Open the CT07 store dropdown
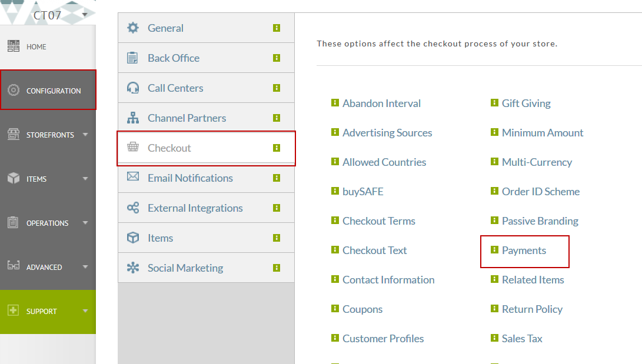The width and height of the screenshot is (642, 364). (85, 15)
